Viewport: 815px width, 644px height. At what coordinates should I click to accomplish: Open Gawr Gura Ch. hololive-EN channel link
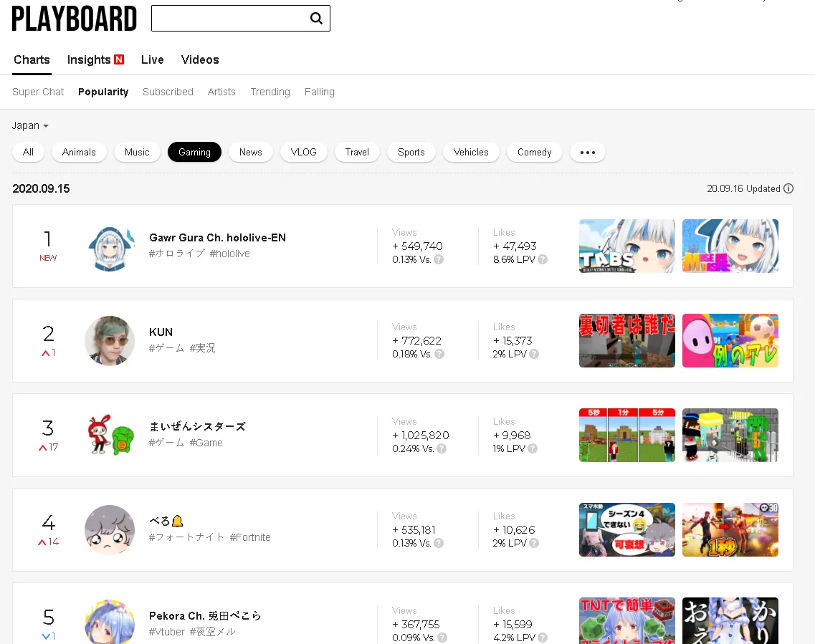[x=217, y=238]
